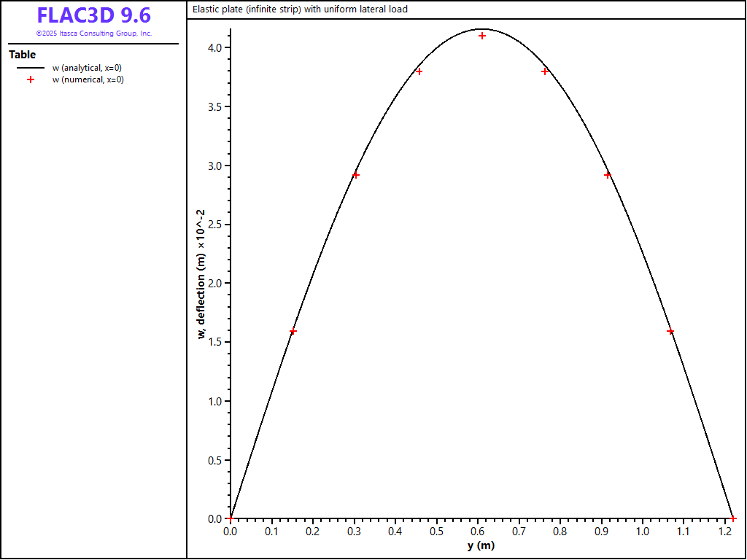
Task: Click the red marker at the plot origin
Action: point(231,518)
